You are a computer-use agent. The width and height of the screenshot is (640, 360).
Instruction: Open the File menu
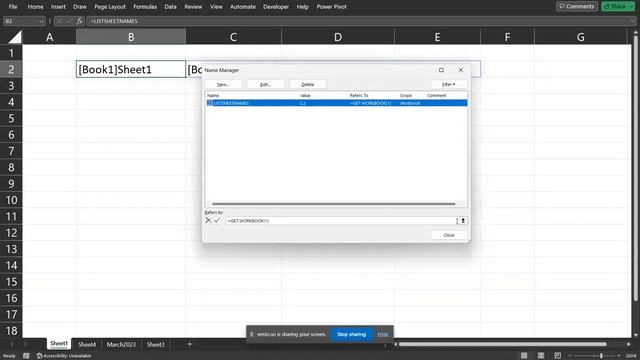click(x=13, y=7)
